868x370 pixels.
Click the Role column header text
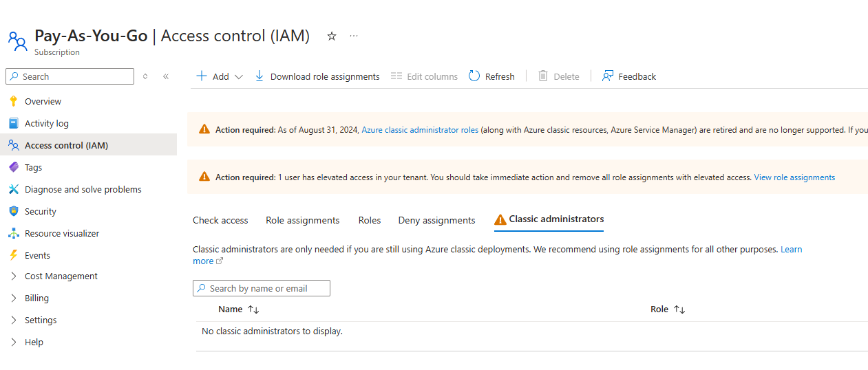659,309
